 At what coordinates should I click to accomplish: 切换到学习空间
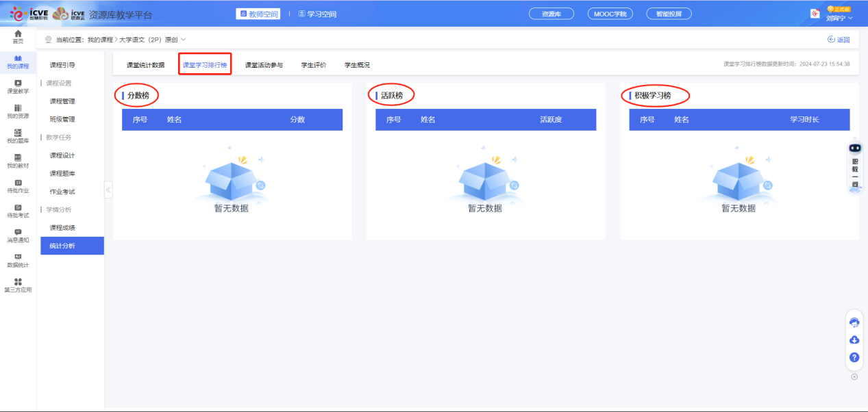pos(317,13)
